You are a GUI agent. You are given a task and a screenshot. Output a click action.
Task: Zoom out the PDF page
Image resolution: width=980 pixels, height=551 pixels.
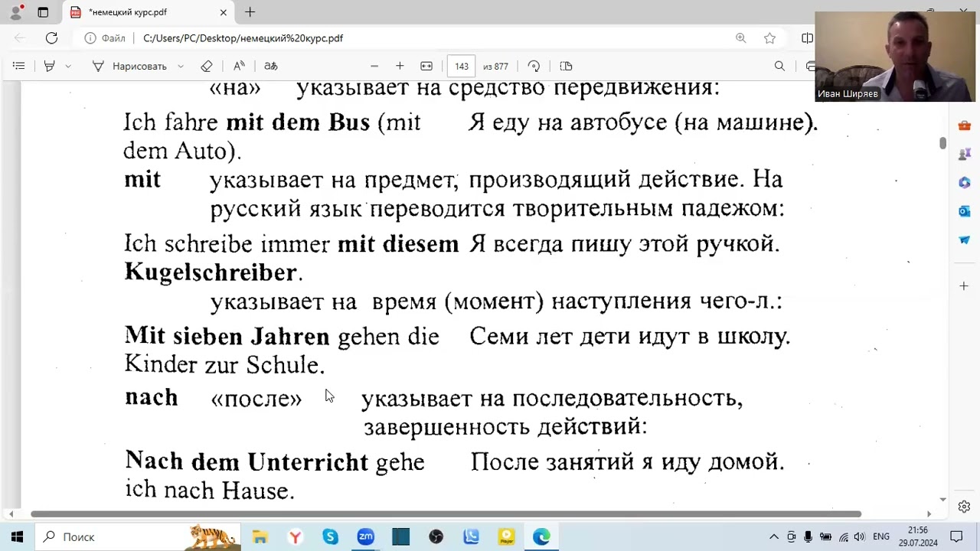374,66
